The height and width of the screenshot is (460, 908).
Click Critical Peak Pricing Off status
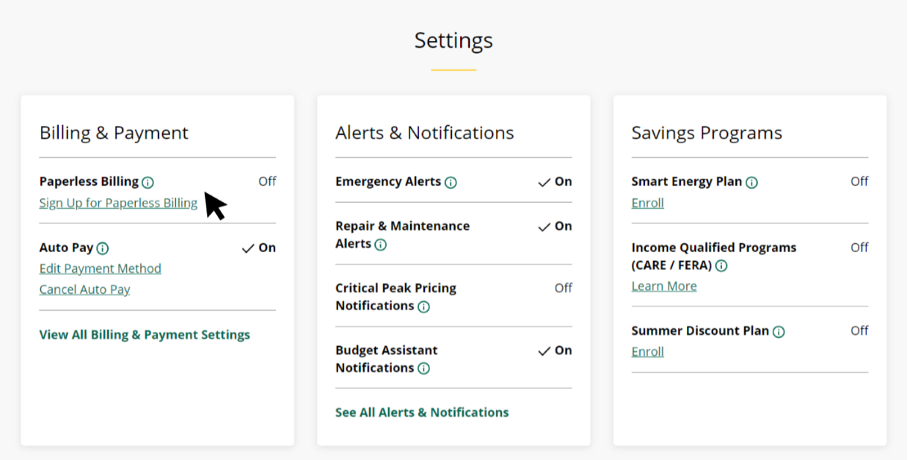click(563, 288)
